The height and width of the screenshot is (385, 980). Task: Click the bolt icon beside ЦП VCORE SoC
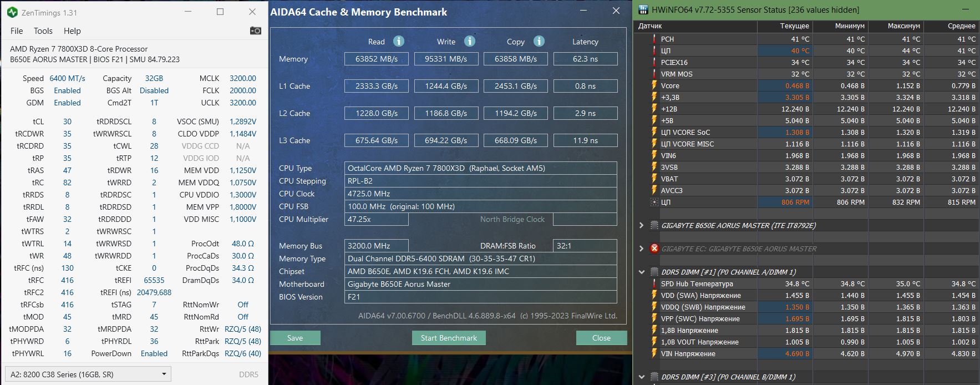coord(654,132)
